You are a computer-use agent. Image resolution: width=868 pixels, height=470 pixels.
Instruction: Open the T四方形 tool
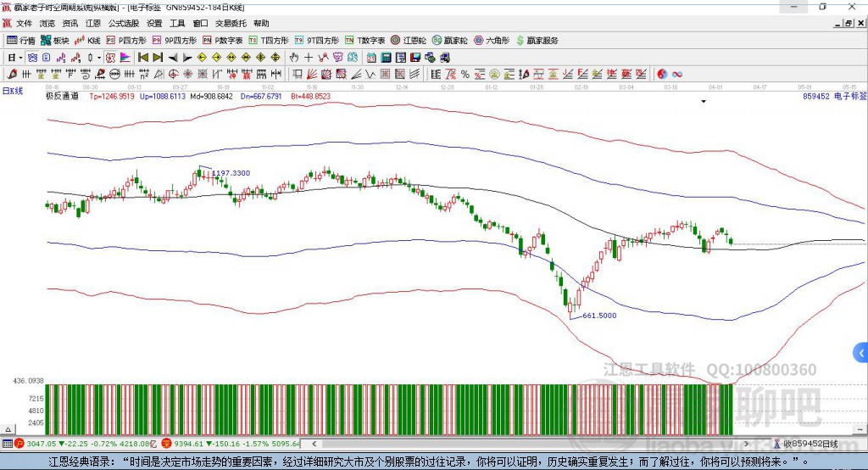click(269, 41)
